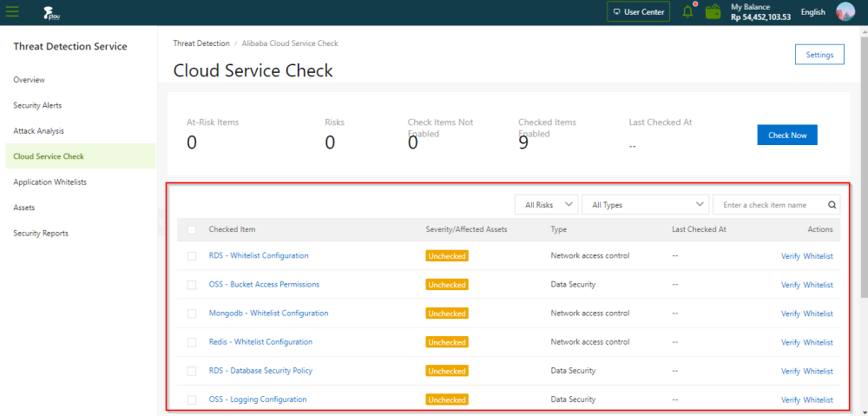868x416 pixels.
Task: Whitelist Mongodb - Whitelist Configuration
Action: pos(819,314)
